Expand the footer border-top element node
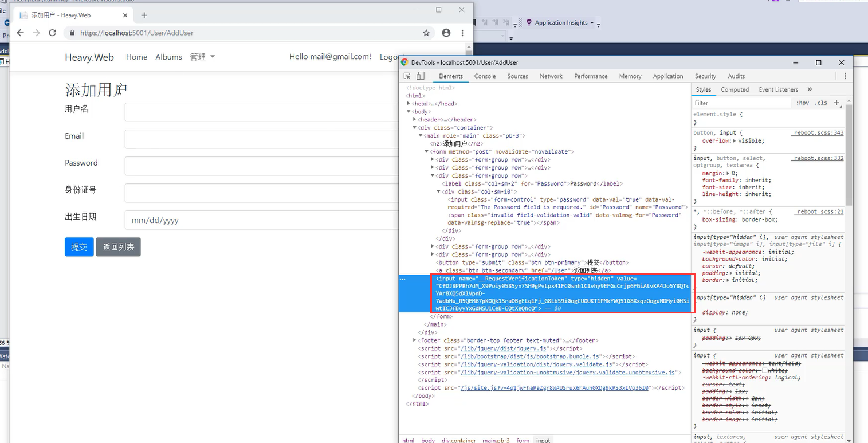This screenshot has width=868, height=443. [414, 340]
